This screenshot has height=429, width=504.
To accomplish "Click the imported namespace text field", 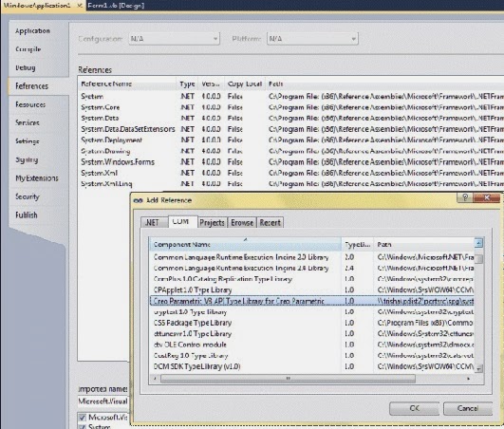I will click(x=103, y=401).
